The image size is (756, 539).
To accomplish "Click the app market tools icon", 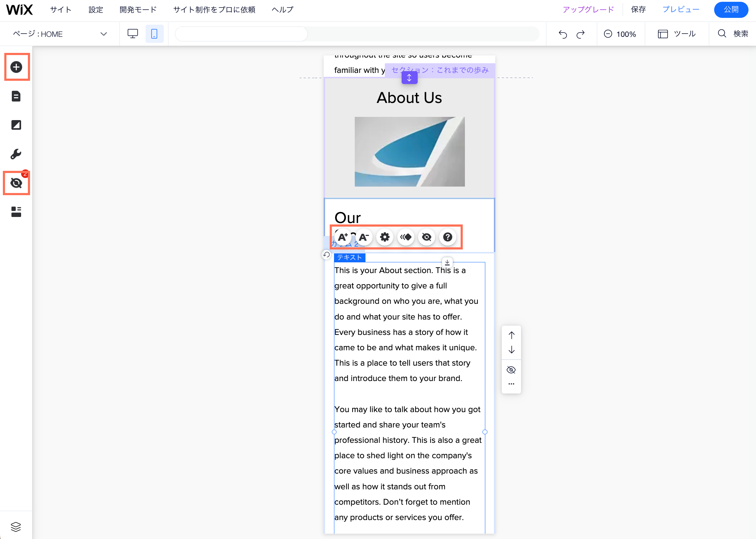I will pyautogui.click(x=16, y=153).
